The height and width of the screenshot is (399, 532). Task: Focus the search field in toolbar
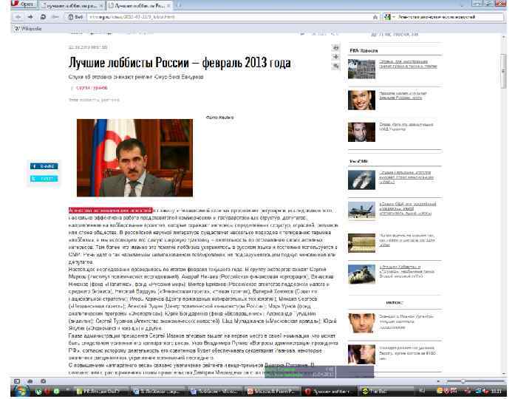[449, 16]
